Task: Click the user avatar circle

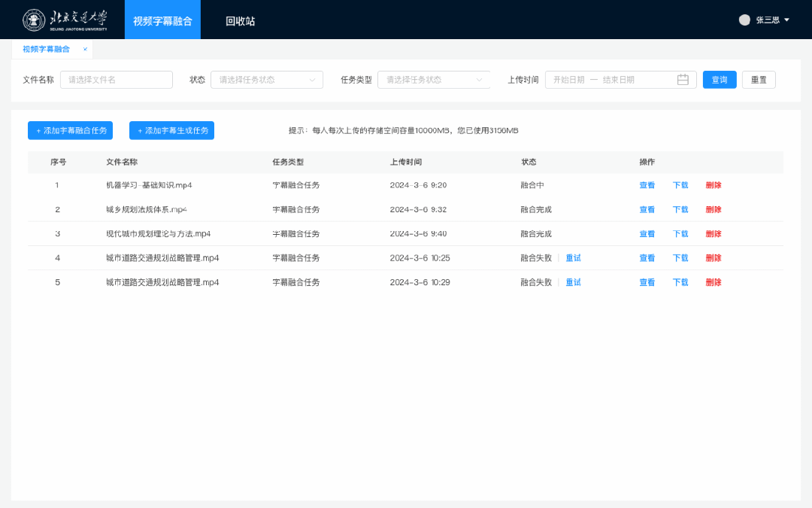Action: click(744, 20)
